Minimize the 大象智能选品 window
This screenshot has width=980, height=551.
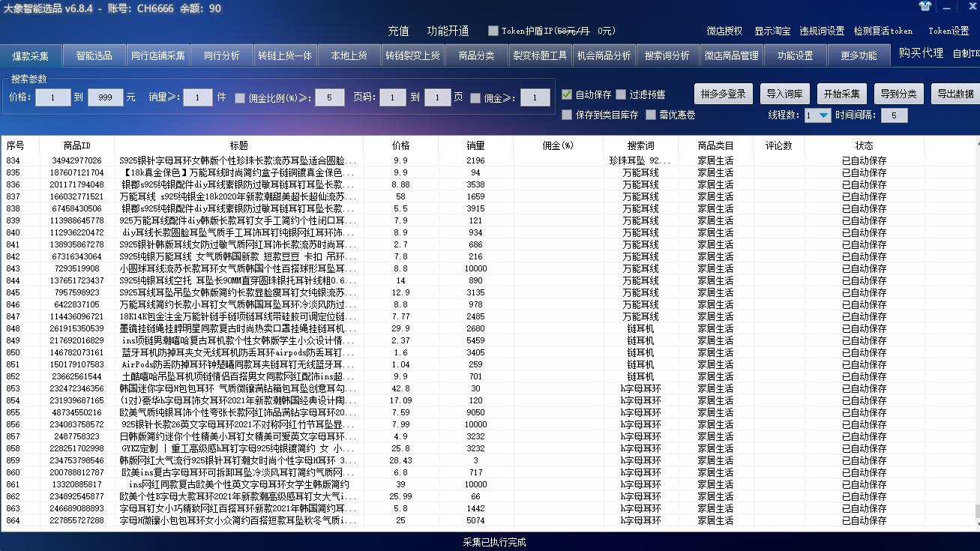(946, 6)
